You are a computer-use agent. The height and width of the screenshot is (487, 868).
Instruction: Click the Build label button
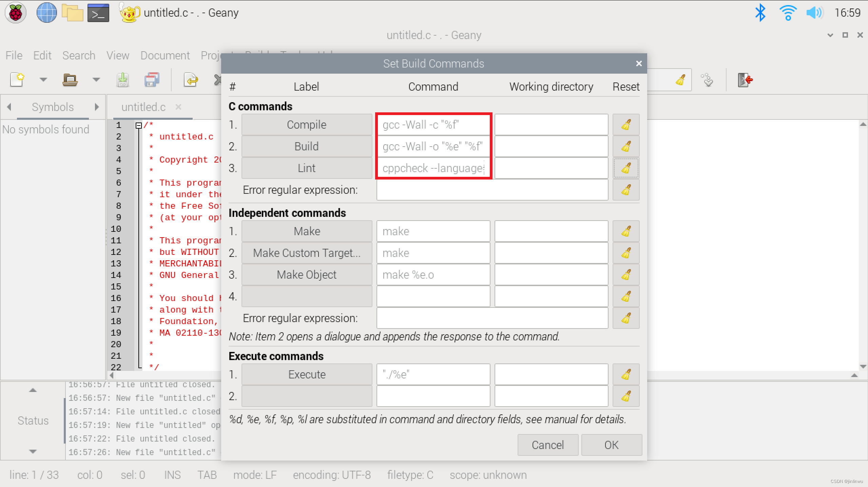pos(307,146)
